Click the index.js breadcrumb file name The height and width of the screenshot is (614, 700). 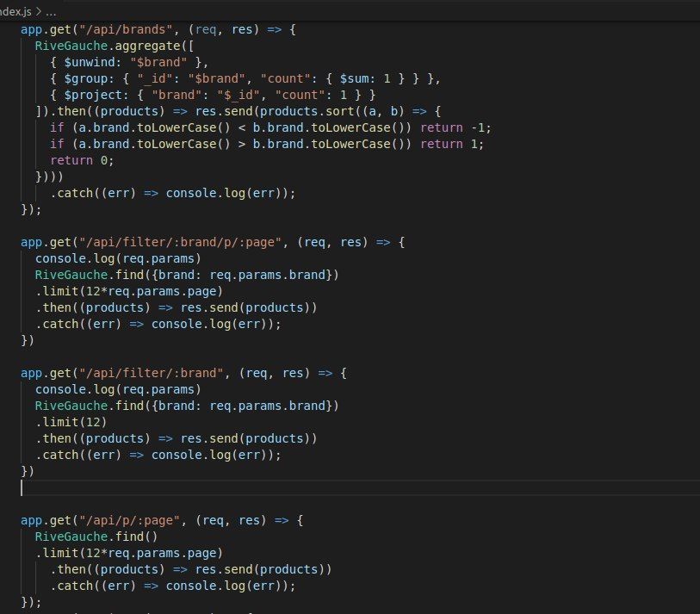[x=15, y=11]
